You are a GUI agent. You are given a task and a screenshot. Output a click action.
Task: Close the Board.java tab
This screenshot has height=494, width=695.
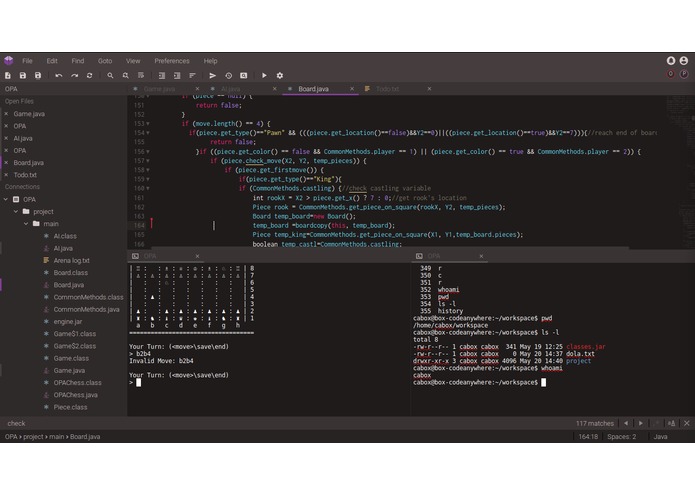352,89
